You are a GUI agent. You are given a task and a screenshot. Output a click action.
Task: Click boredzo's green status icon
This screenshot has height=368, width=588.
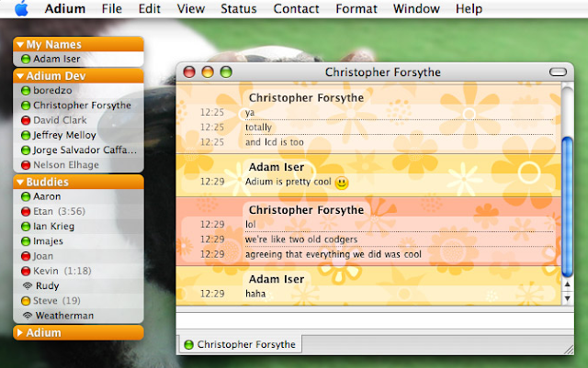tap(26, 91)
